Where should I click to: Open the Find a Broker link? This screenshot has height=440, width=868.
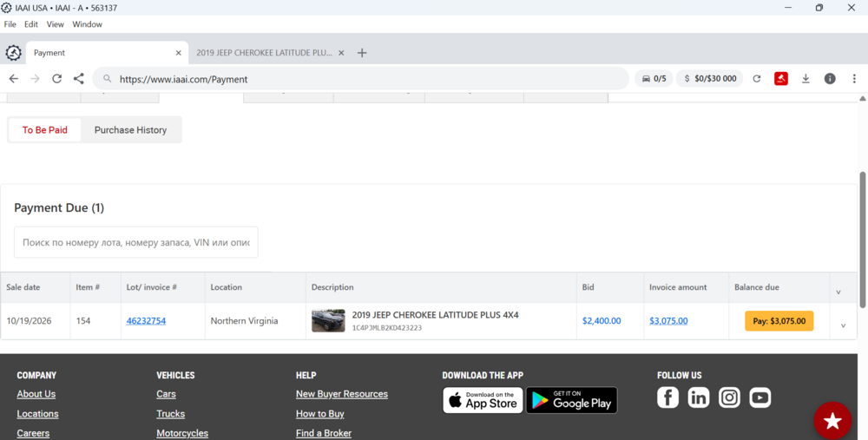click(x=324, y=433)
